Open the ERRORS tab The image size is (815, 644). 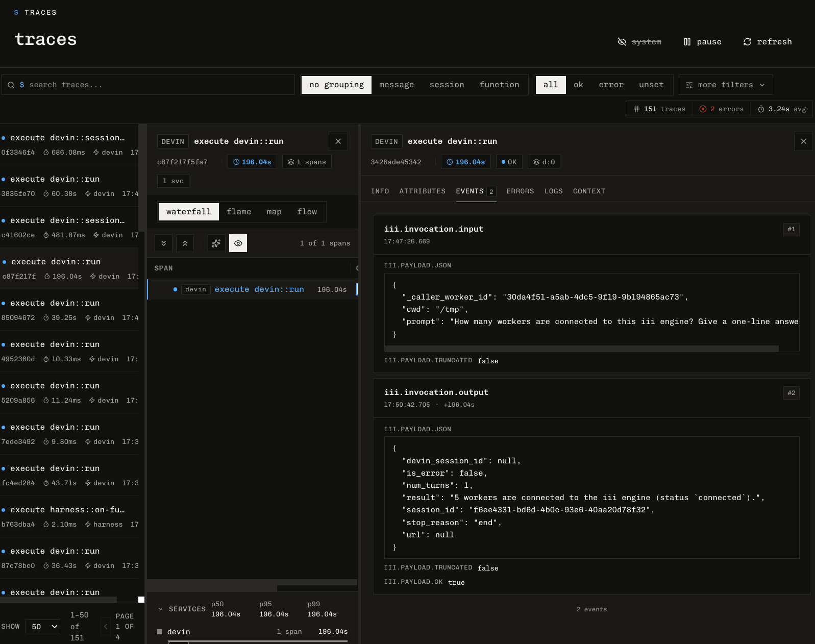tap(520, 191)
